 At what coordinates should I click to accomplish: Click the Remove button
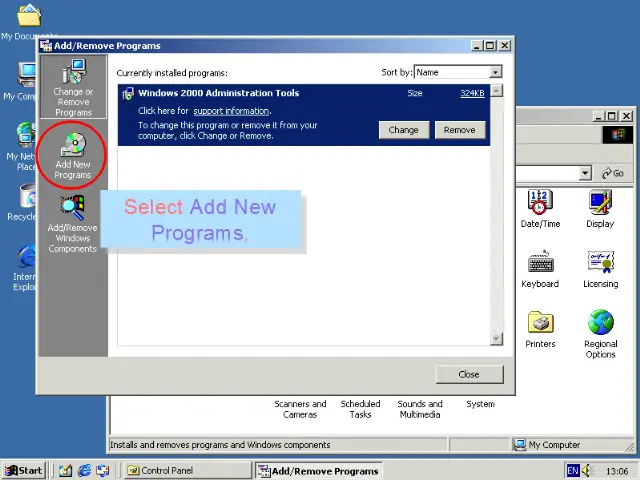click(460, 130)
